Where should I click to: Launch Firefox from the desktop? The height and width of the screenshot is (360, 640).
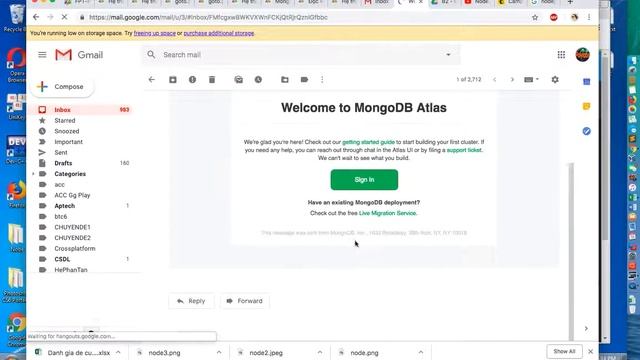(16, 195)
